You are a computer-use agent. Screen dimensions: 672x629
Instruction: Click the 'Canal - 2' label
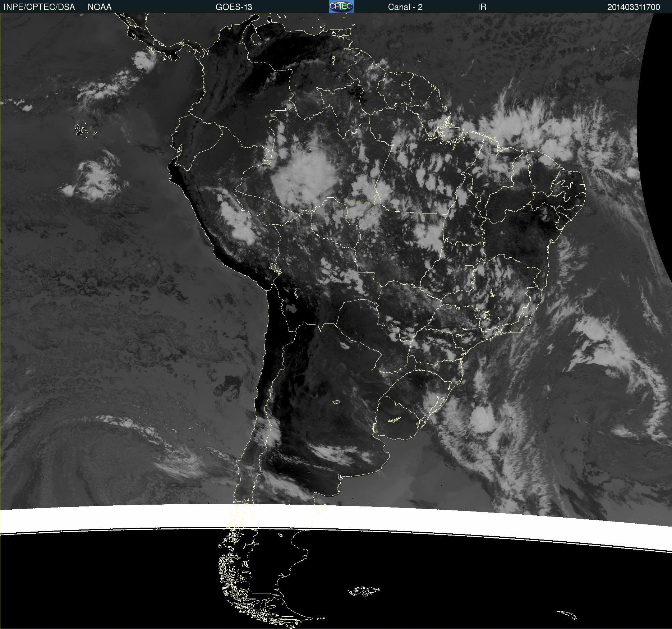405,7
